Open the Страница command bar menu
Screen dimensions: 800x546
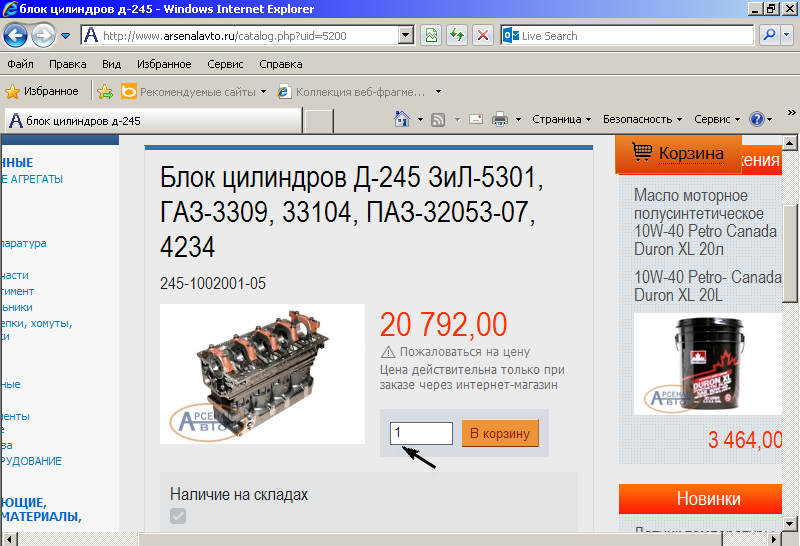click(561, 119)
